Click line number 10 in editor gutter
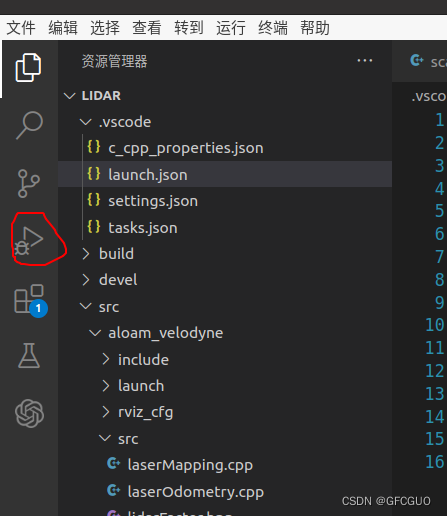The image size is (447, 516). click(435, 325)
